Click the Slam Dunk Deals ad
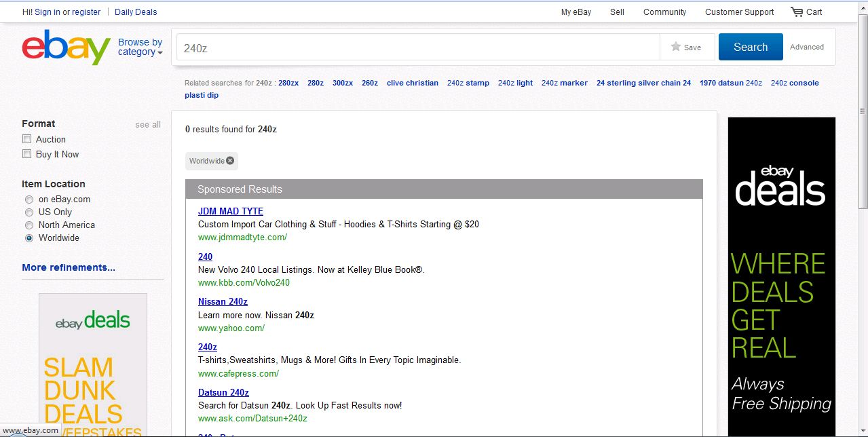Screen dimensions: 868x437 (93, 364)
